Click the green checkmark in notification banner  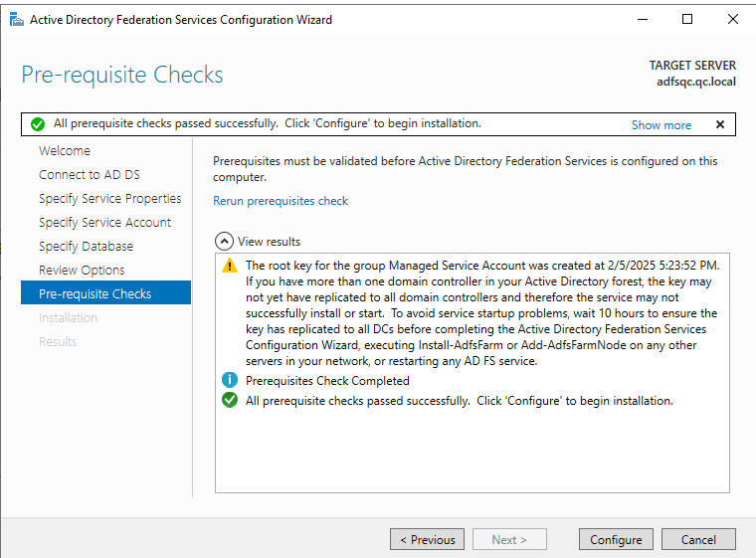(38, 124)
